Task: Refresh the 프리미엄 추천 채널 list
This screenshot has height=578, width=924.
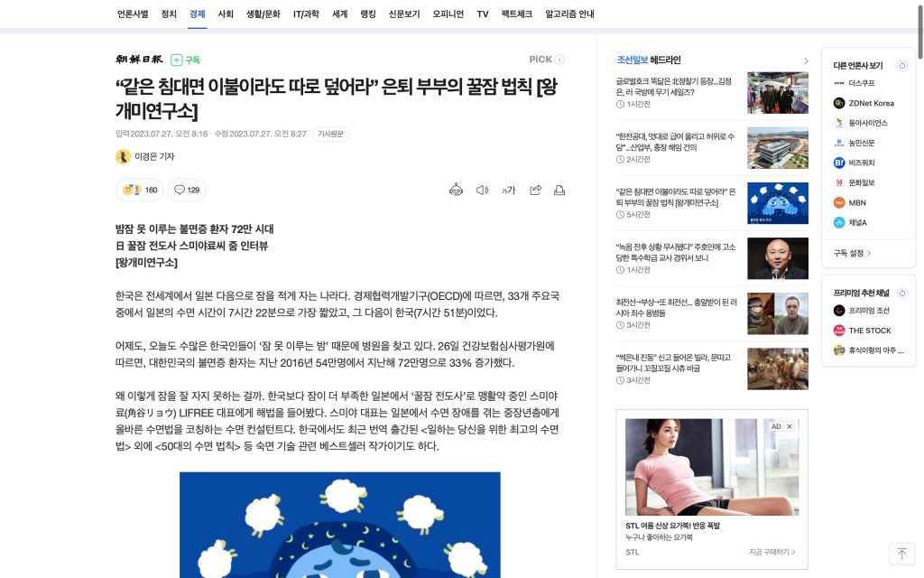Action: click(x=902, y=293)
